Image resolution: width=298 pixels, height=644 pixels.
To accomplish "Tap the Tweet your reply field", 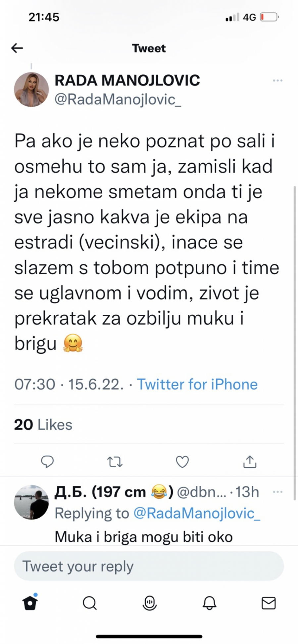I will [x=149, y=566].
